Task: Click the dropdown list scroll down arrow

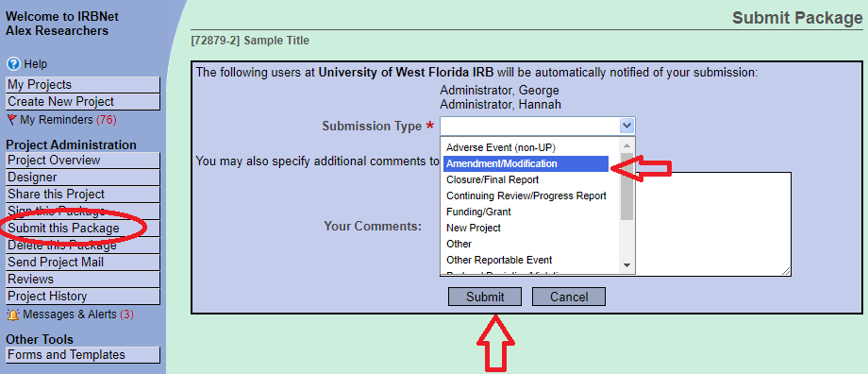Action: pyautogui.click(x=626, y=265)
